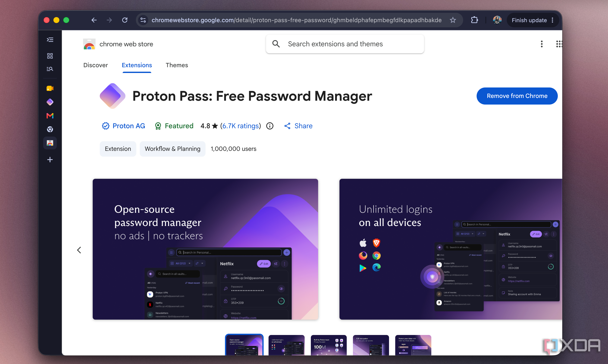Screen dimensions: 608x364
Task: Reload the current page
Action: (x=125, y=20)
